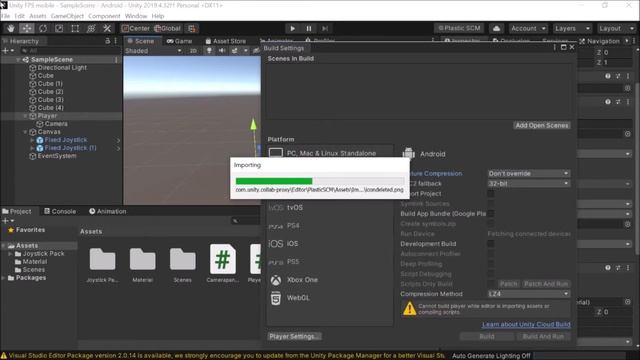Click Add Open Scenes button
The height and width of the screenshot is (360, 640).
[542, 125]
